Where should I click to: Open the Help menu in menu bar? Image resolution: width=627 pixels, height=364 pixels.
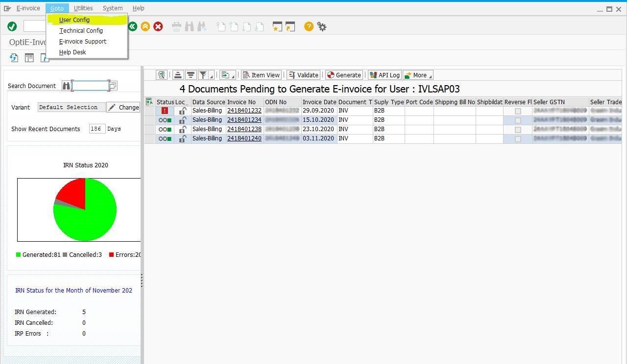pyautogui.click(x=138, y=8)
